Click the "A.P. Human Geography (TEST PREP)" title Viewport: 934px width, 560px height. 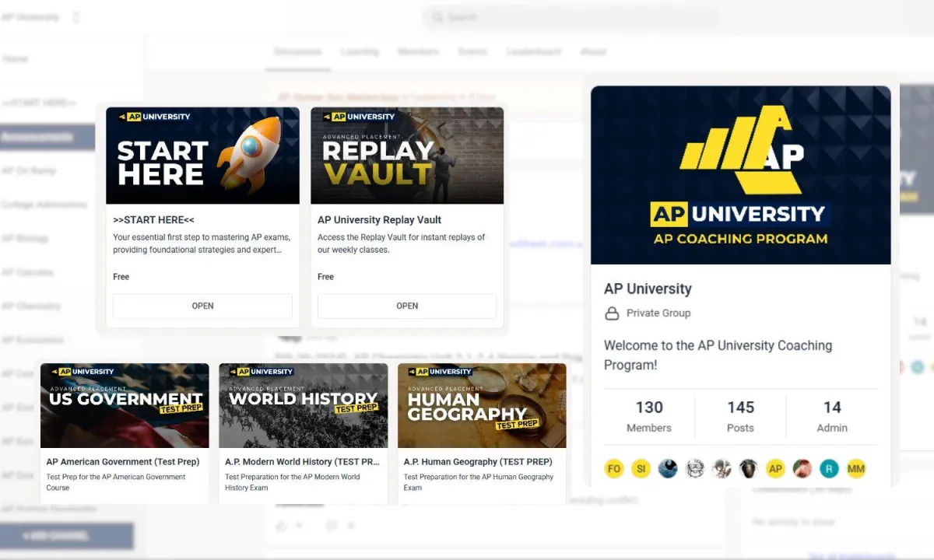click(x=479, y=462)
